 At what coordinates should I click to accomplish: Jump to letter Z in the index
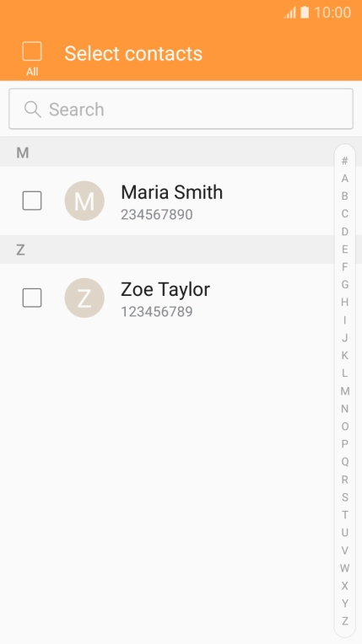click(x=345, y=621)
